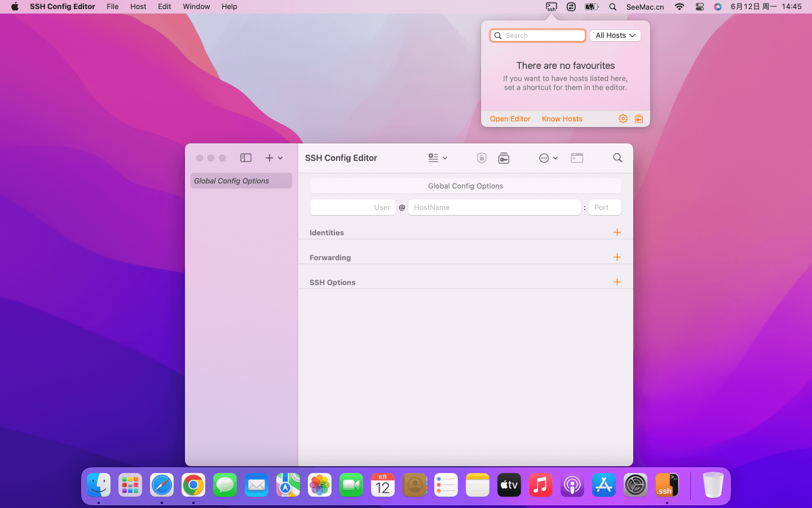Open the ellipsis more actions dropdown
Image resolution: width=812 pixels, height=508 pixels.
548,158
